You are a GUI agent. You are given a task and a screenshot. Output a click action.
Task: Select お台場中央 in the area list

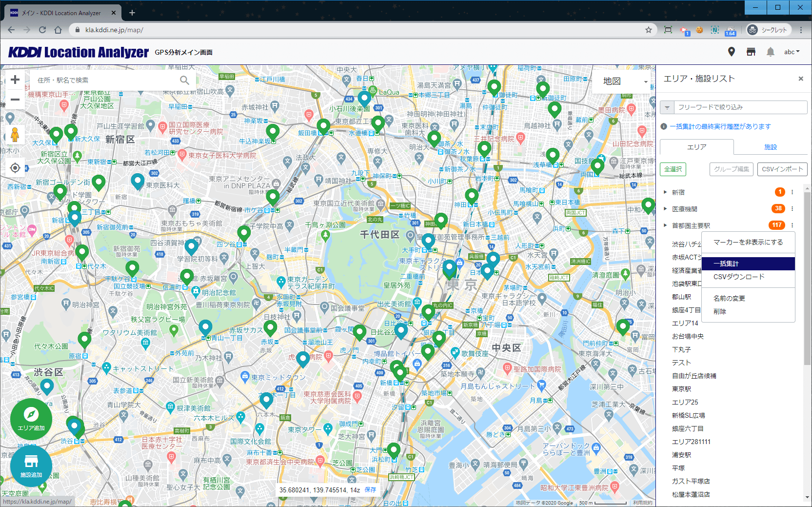pyautogui.click(x=688, y=336)
